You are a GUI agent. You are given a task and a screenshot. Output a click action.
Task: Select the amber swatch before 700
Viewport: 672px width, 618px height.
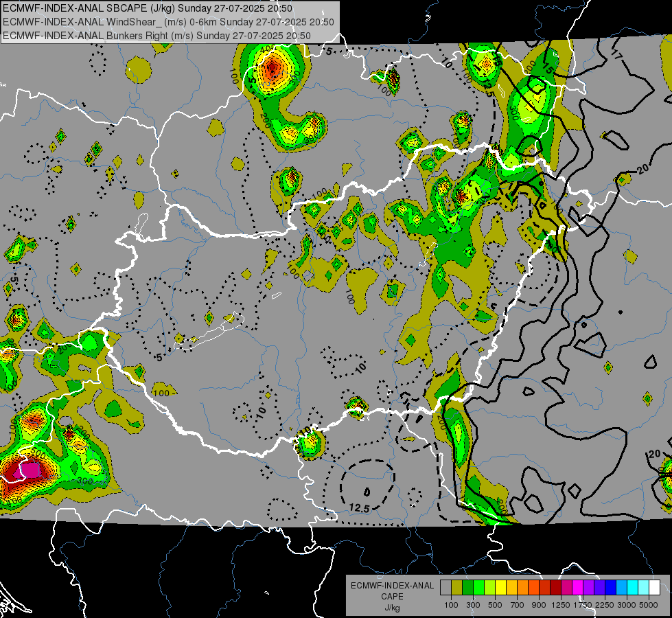[511, 588]
